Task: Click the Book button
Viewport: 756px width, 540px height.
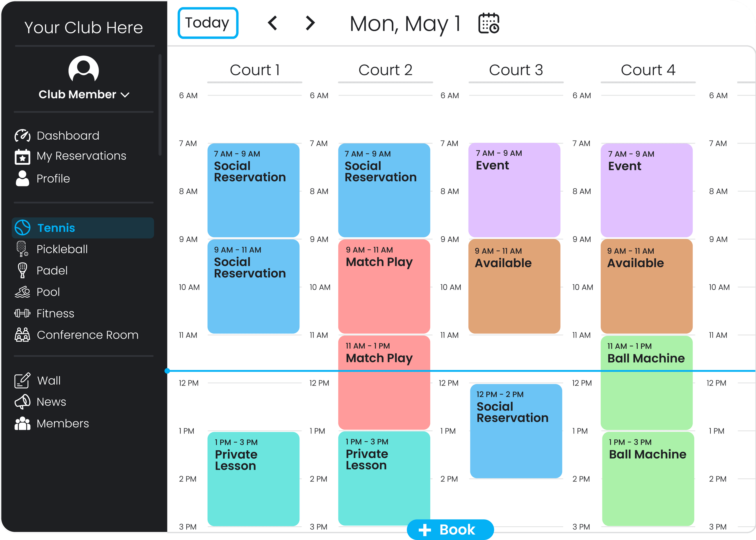Action: pos(450,529)
